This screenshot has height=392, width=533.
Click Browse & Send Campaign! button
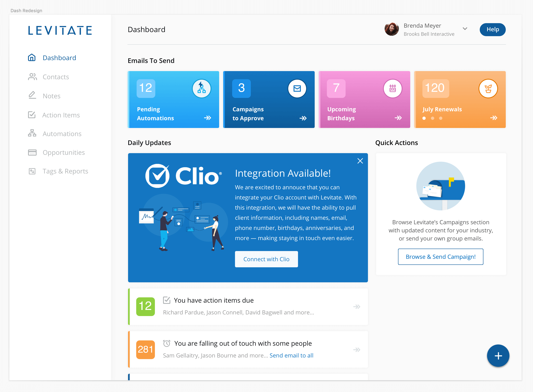click(441, 257)
